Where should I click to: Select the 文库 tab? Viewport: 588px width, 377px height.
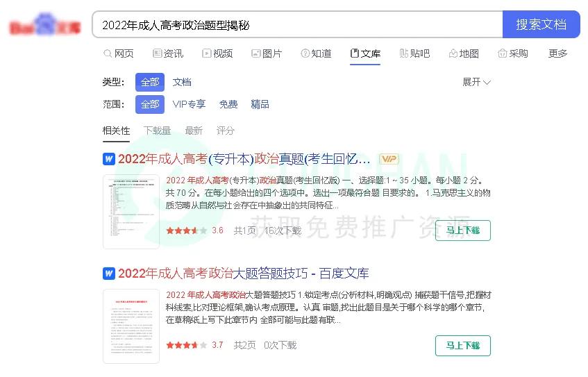tap(365, 53)
